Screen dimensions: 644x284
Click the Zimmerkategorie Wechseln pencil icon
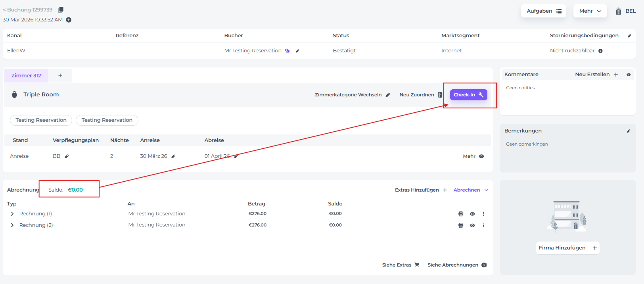click(388, 95)
